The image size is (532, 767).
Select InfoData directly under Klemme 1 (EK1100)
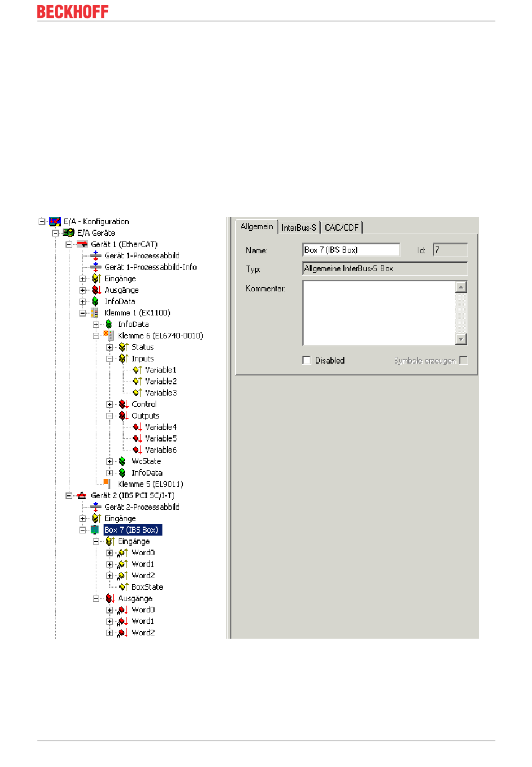click(x=133, y=324)
